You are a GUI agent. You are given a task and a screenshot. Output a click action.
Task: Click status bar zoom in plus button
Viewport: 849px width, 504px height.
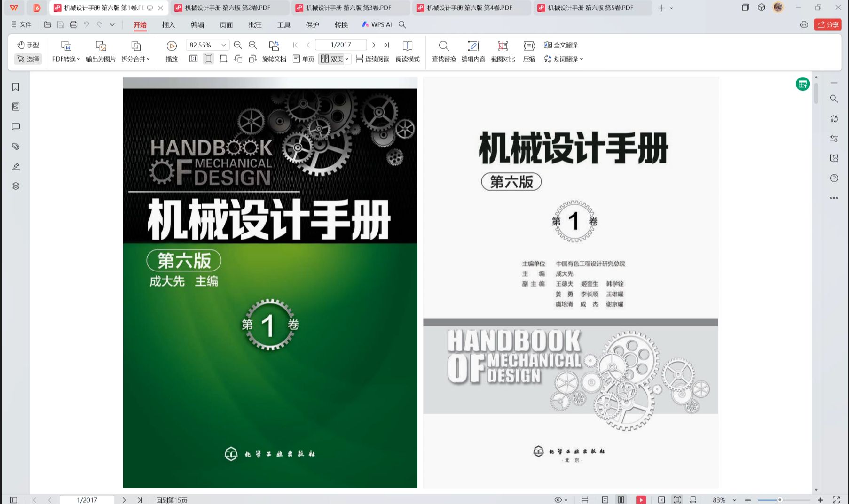click(x=820, y=500)
